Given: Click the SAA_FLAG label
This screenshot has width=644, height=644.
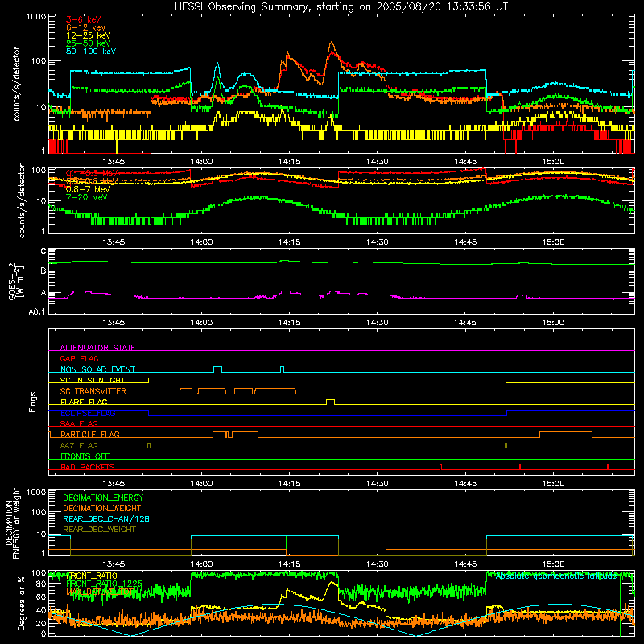Looking at the screenshot, I should click(x=79, y=423).
